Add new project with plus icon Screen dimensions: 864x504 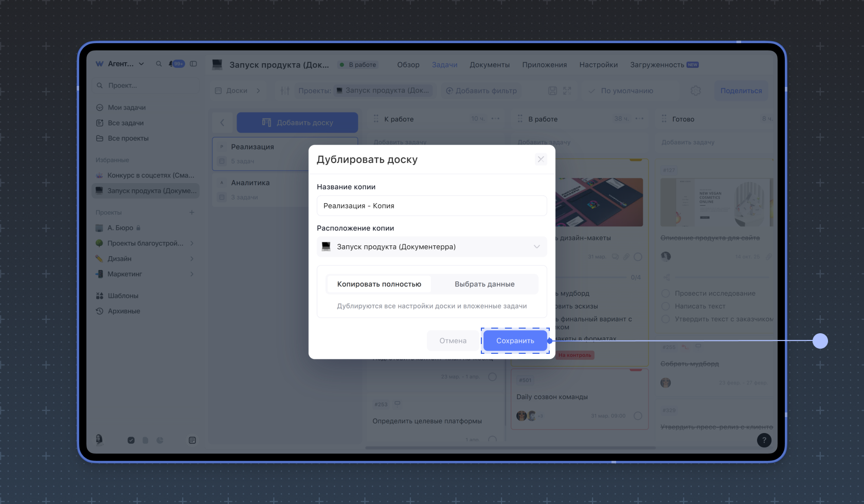click(191, 212)
